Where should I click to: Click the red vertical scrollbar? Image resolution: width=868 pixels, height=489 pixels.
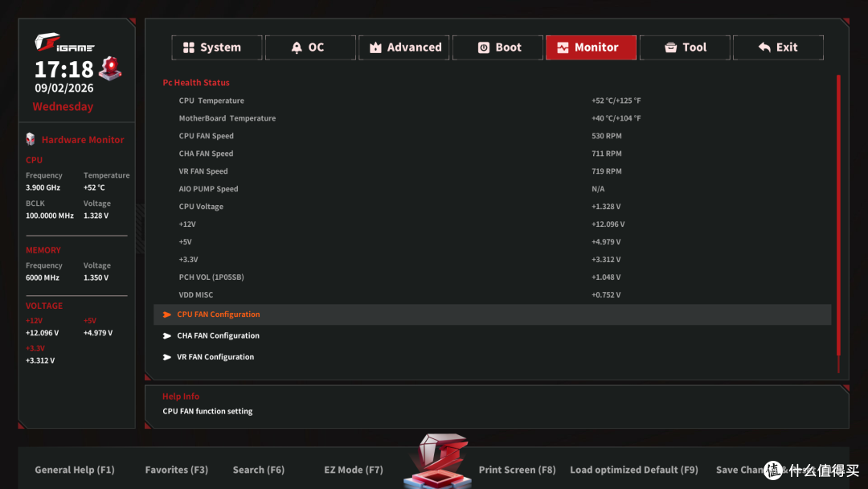click(838, 215)
